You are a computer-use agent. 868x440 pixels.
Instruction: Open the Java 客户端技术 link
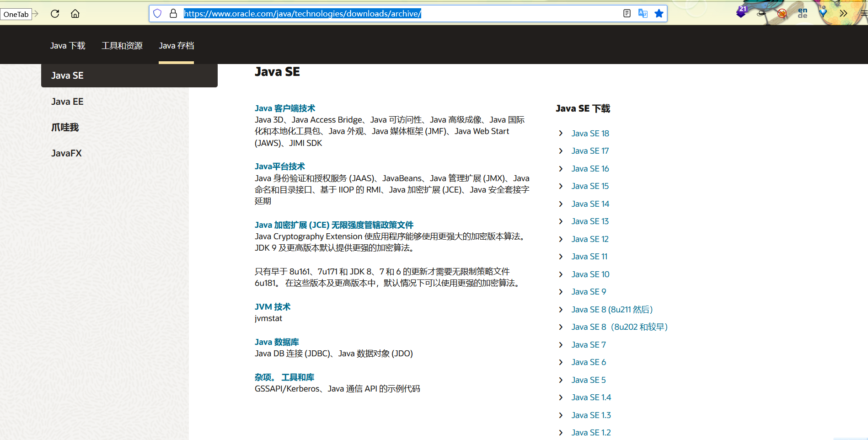coord(285,108)
